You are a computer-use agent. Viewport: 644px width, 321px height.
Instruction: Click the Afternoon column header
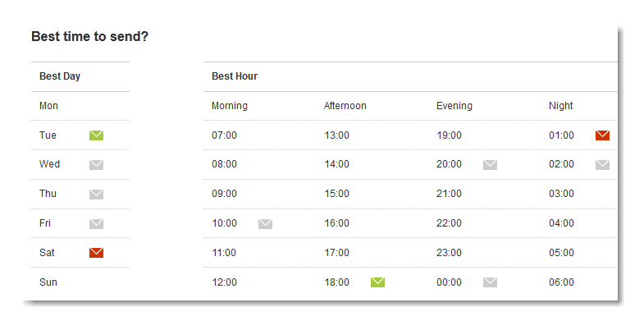point(345,106)
